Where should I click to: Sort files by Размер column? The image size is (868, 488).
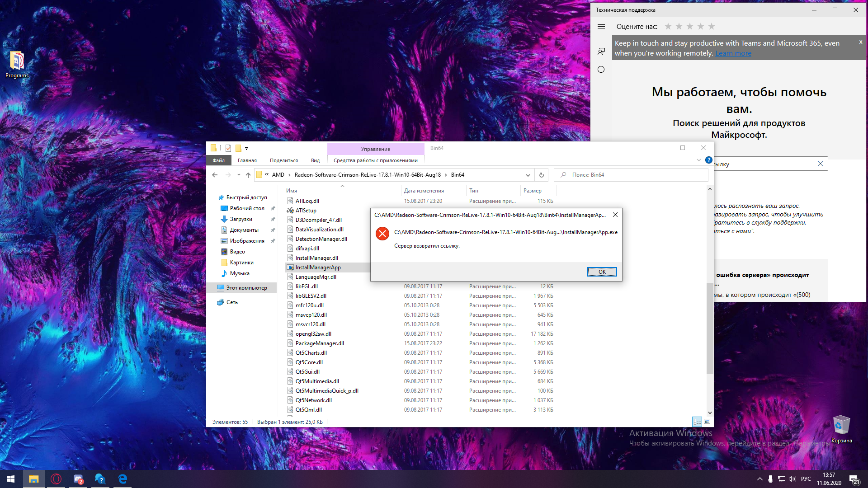(538, 191)
